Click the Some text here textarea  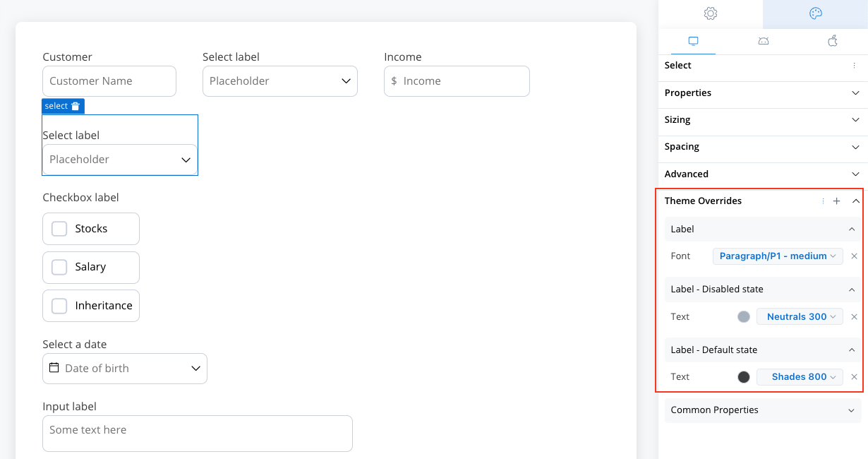(x=198, y=434)
